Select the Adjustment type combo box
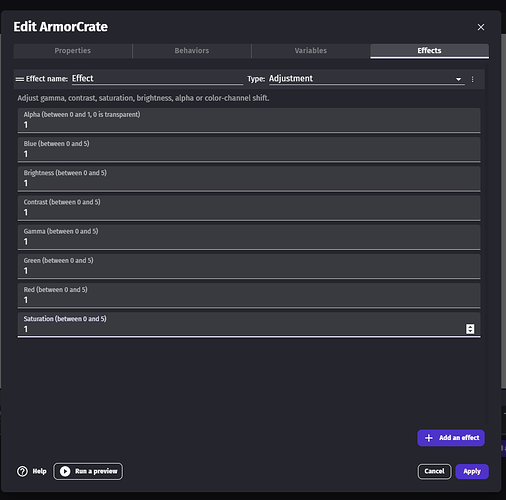506x500 pixels. (x=367, y=79)
